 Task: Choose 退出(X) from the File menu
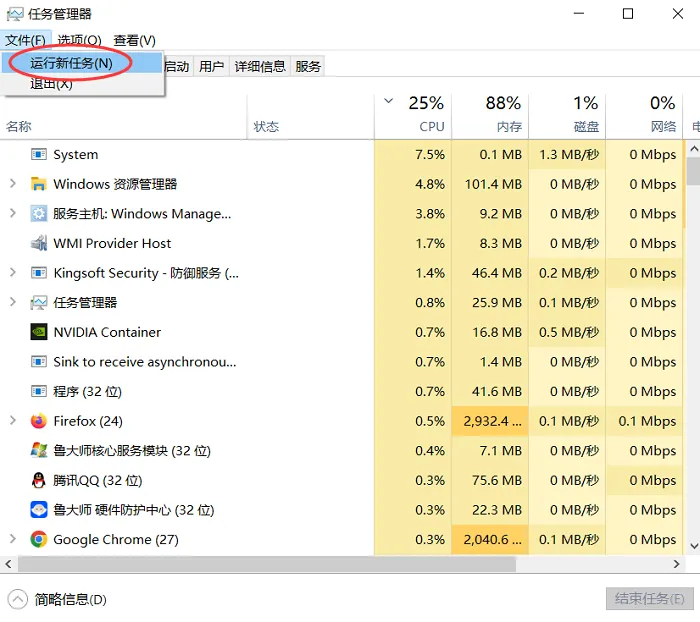pyautogui.click(x=82, y=83)
